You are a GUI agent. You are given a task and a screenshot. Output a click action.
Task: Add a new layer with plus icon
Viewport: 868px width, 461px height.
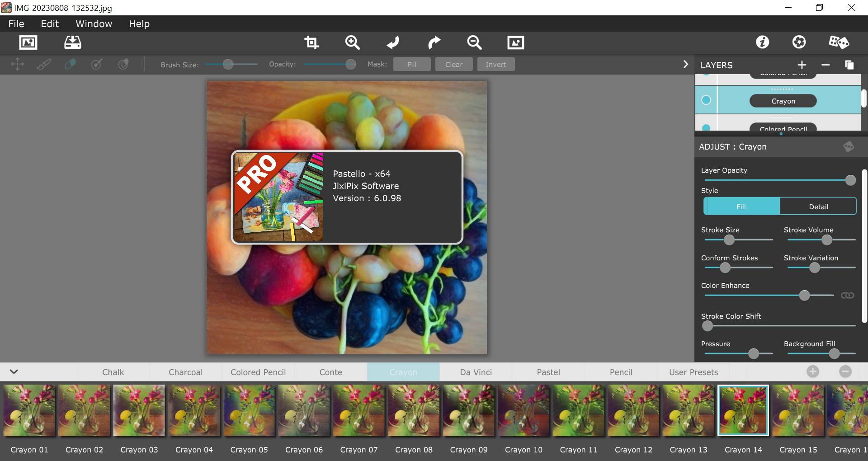point(802,65)
